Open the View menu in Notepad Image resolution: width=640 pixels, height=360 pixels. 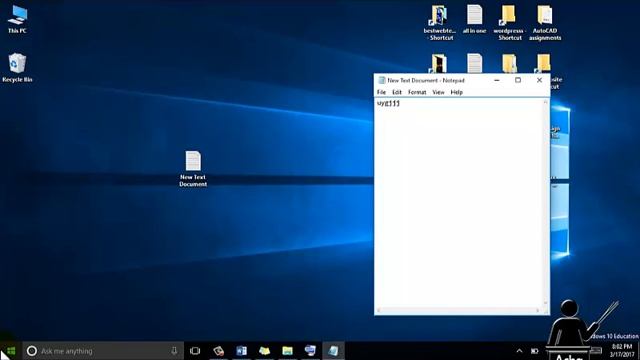[x=438, y=92]
